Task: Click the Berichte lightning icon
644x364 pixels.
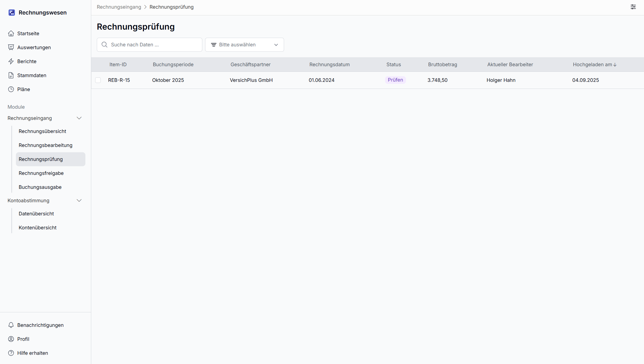Action: coord(11,61)
